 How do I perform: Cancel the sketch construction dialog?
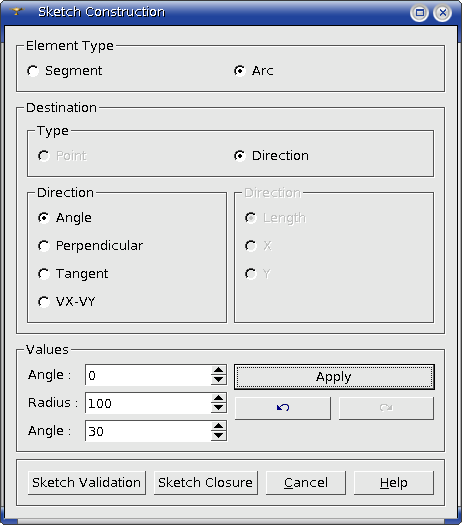tap(306, 483)
